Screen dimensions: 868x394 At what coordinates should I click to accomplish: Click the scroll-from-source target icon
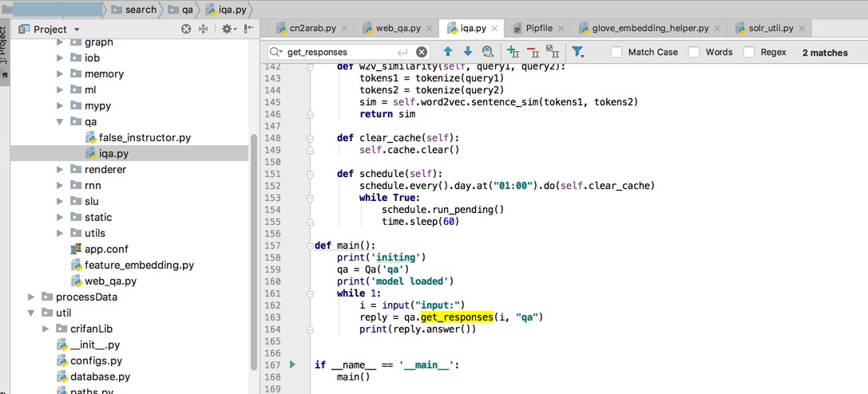[186, 30]
